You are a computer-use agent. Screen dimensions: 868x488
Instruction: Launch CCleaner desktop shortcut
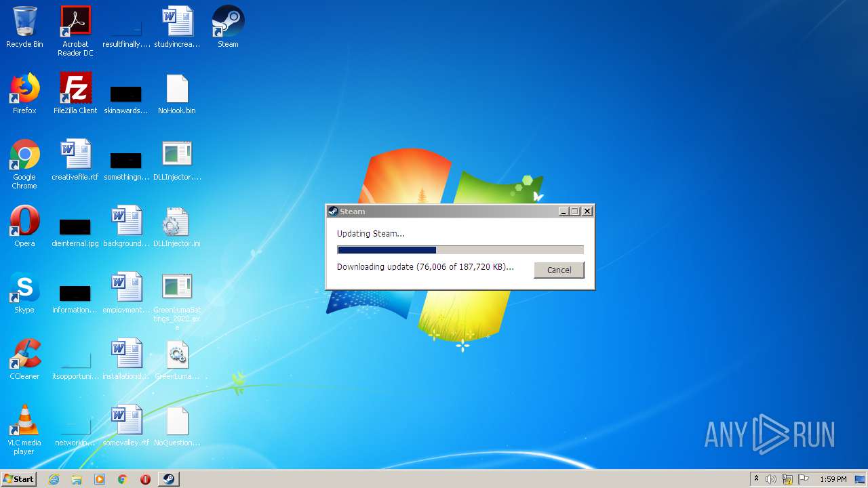(x=24, y=360)
